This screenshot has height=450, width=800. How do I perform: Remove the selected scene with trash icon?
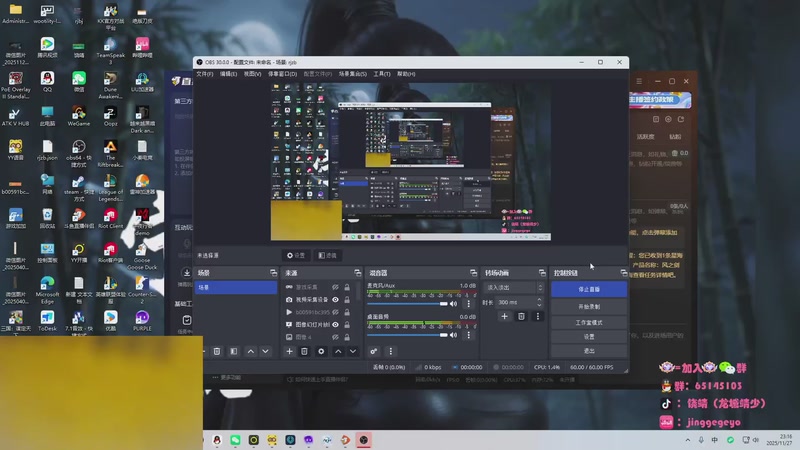[217, 352]
